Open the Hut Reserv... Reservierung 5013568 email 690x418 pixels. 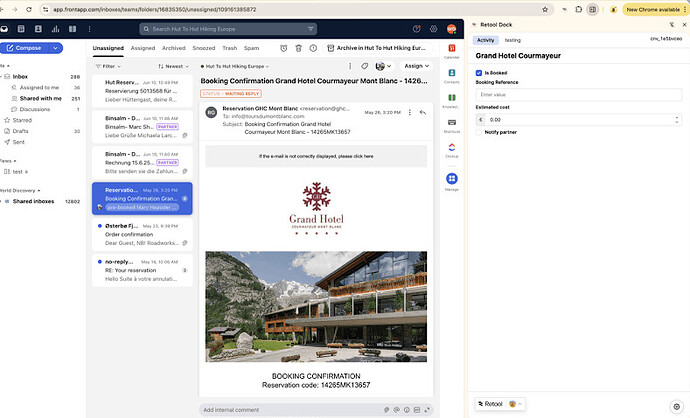142,91
